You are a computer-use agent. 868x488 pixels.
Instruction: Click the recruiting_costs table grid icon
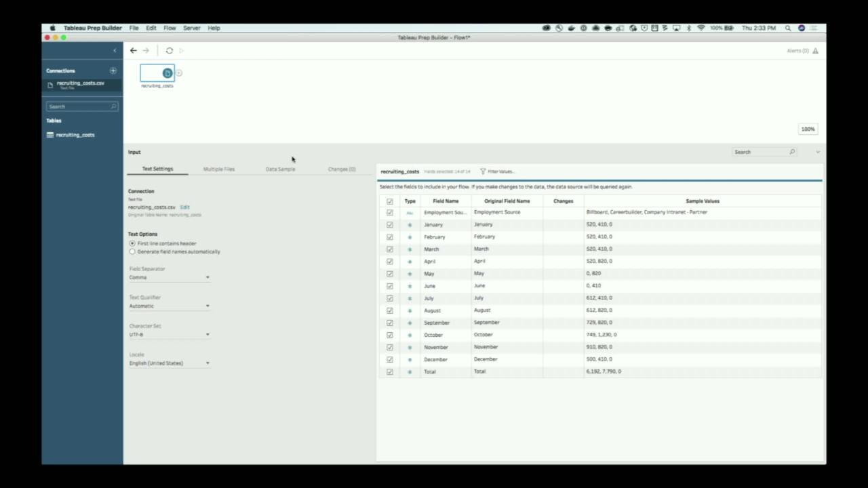point(50,135)
